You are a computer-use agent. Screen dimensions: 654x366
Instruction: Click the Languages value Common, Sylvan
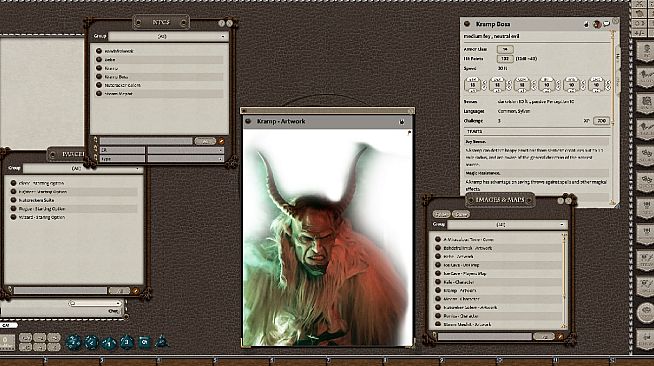[x=513, y=111]
